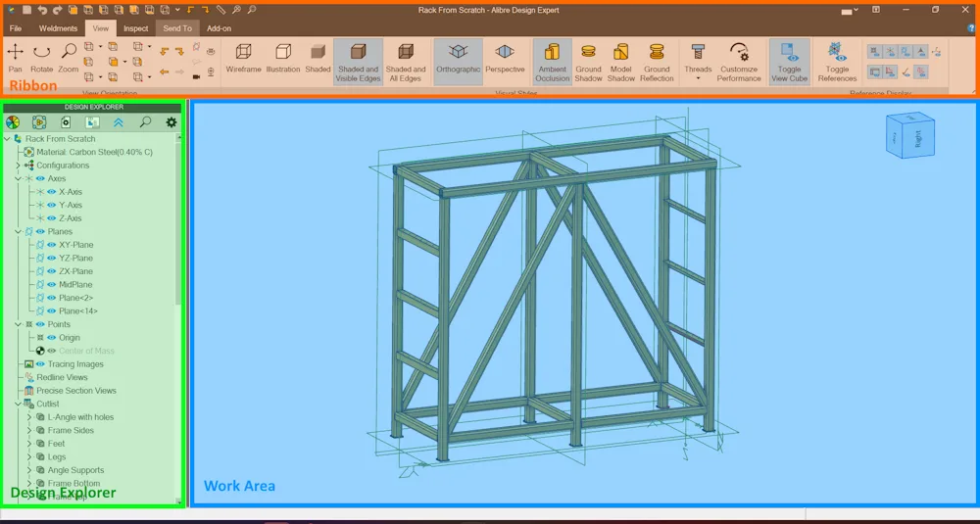Select the Feet cutlist item
The height and width of the screenshot is (524, 980).
pyautogui.click(x=56, y=444)
